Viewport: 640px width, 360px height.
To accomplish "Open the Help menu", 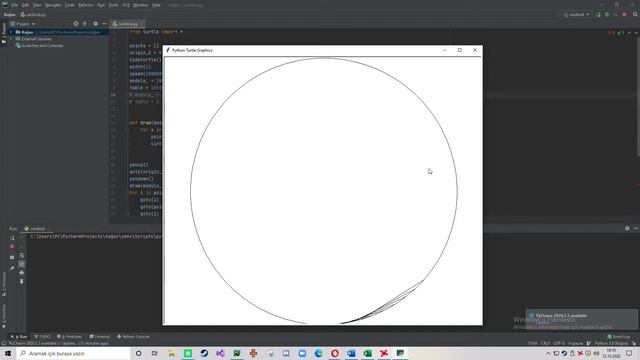I will pos(156,5).
